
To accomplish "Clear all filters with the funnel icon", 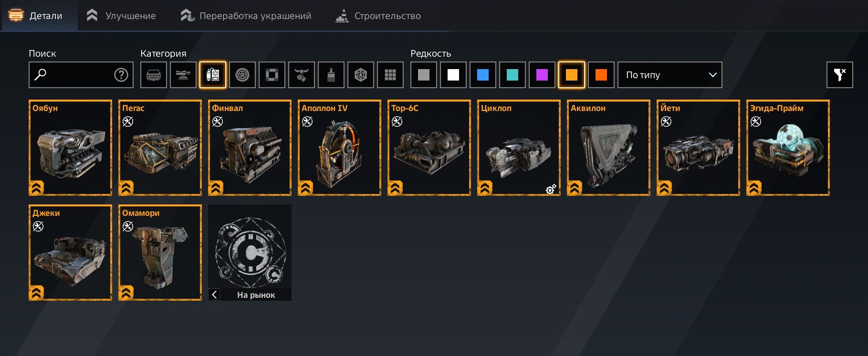I will (840, 75).
